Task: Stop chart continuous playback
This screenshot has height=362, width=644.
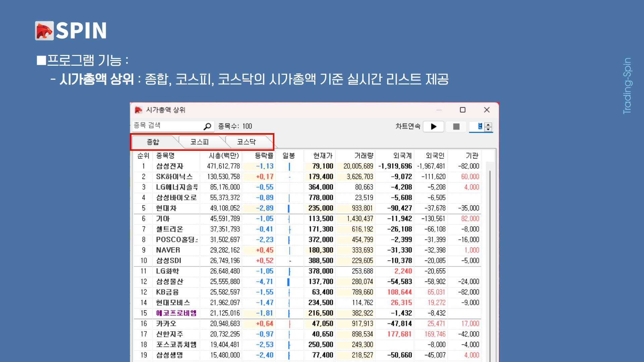Action: [456, 126]
